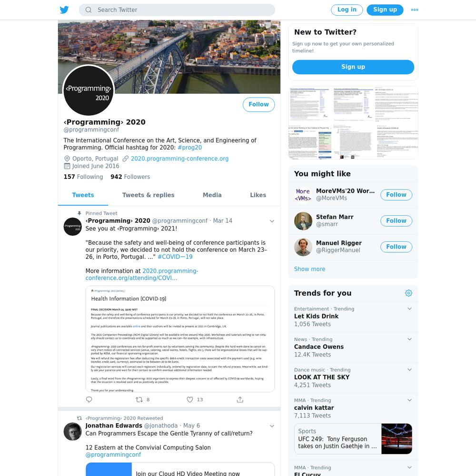Open the ‹Programming› 2020 profile avatar
Image resolution: width=476 pixels, height=476 pixels.
89,90
